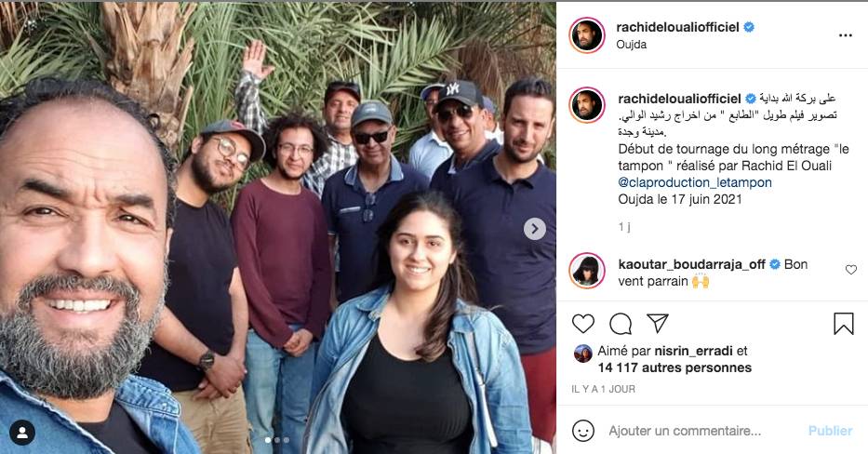Open comments via the speech bubble icon
868x454 pixels.
pyautogui.click(x=621, y=324)
